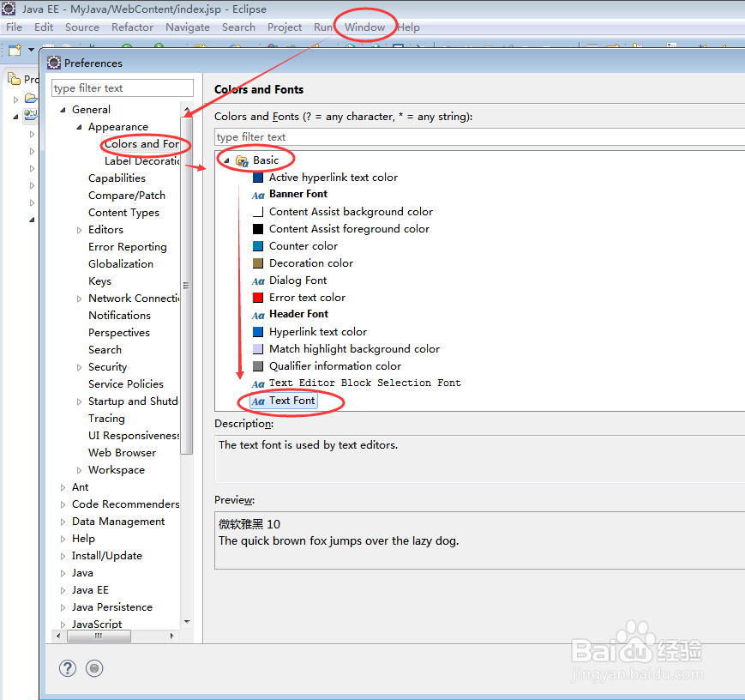This screenshot has width=745, height=700.
Task: Expand the Startup and Shutdown node
Action: 80,401
